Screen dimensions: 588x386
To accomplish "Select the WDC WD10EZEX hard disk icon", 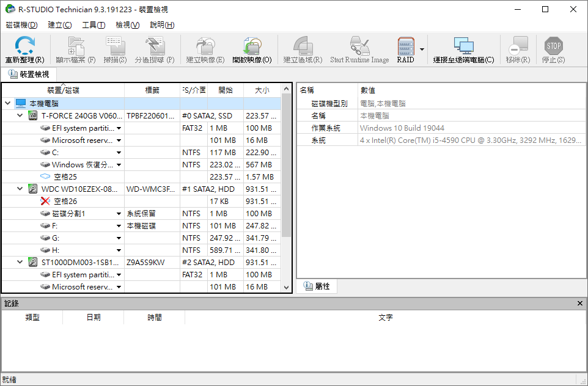I will (33, 189).
